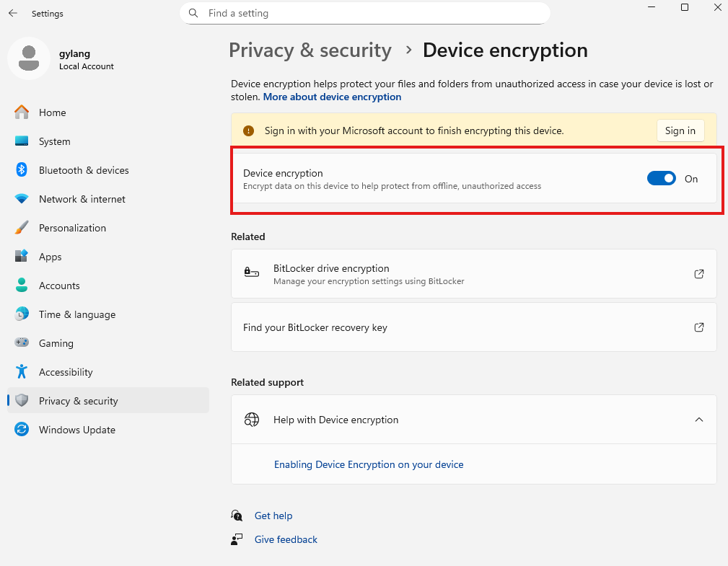Select Apps in the sidebar
The height and width of the screenshot is (566, 728).
tap(50, 257)
